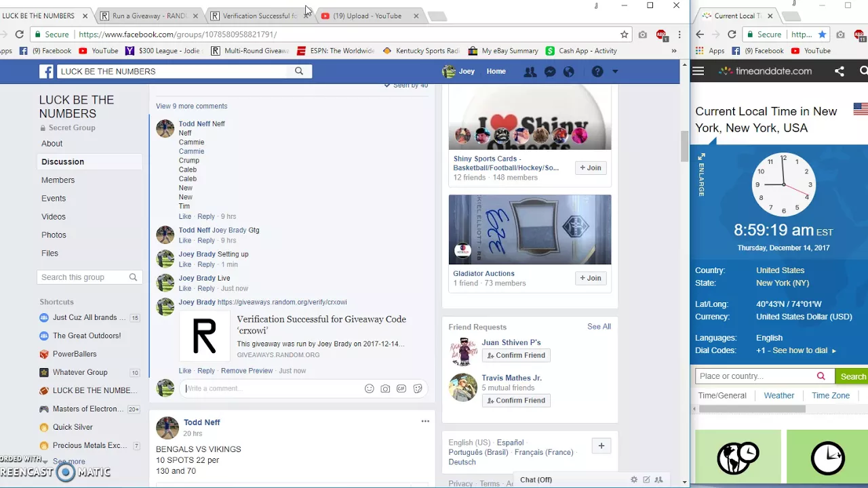The image size is (868, 488).
Task: Start new message from chat bar
Action: click(x=646, y=479)
